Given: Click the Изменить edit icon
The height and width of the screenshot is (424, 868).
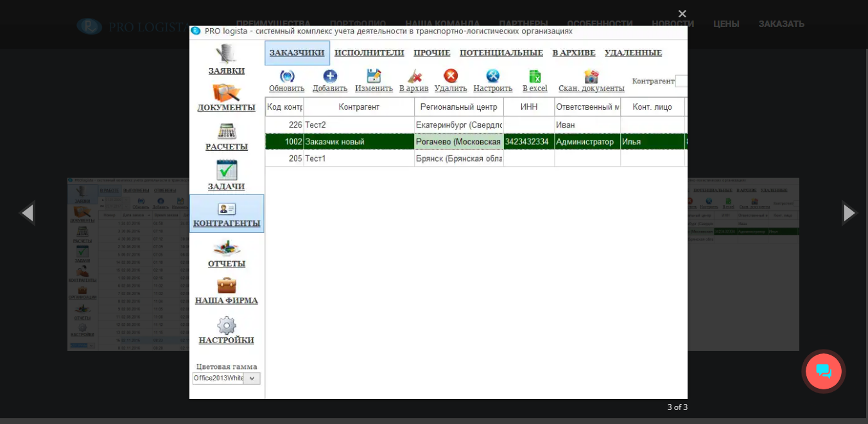Looking at the screenshot, I should click(x=374, y=76).
